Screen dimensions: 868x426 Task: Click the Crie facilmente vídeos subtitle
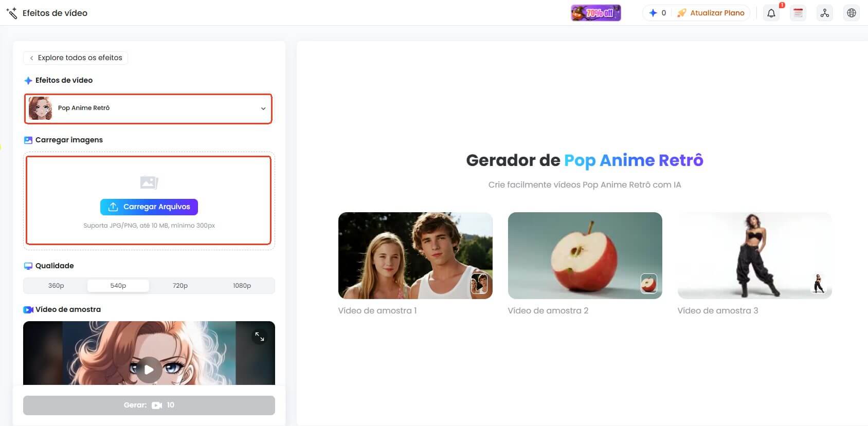[585, 184]
